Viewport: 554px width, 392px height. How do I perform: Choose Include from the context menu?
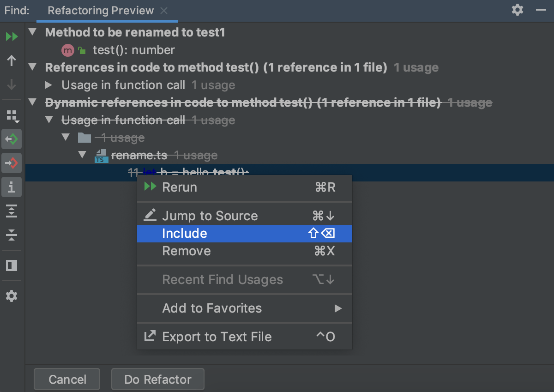245,234
